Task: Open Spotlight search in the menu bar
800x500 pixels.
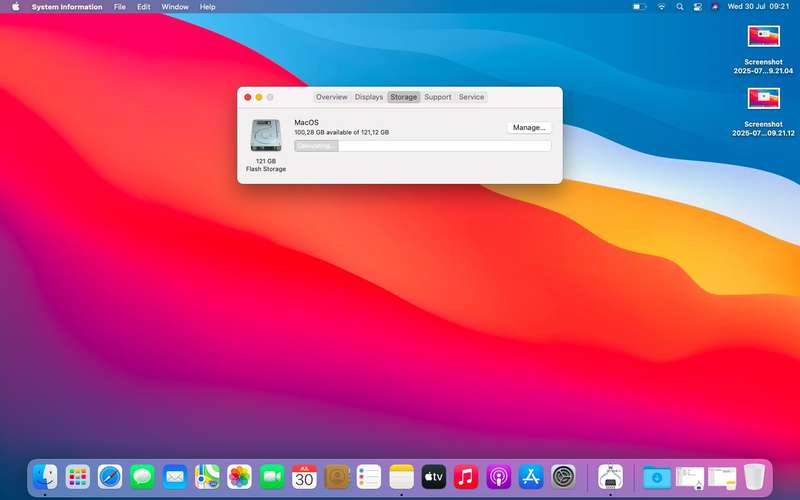Action: pyautogui.click(x=679, y=7)
